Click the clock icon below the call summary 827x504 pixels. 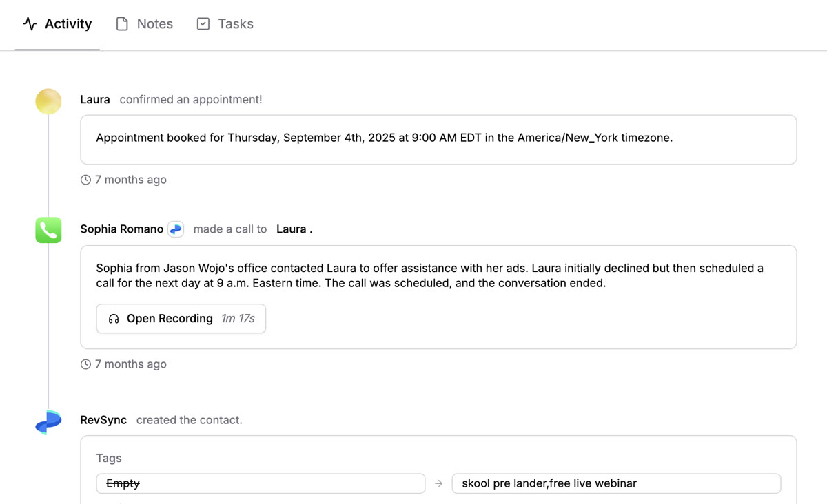click(85, 364)
